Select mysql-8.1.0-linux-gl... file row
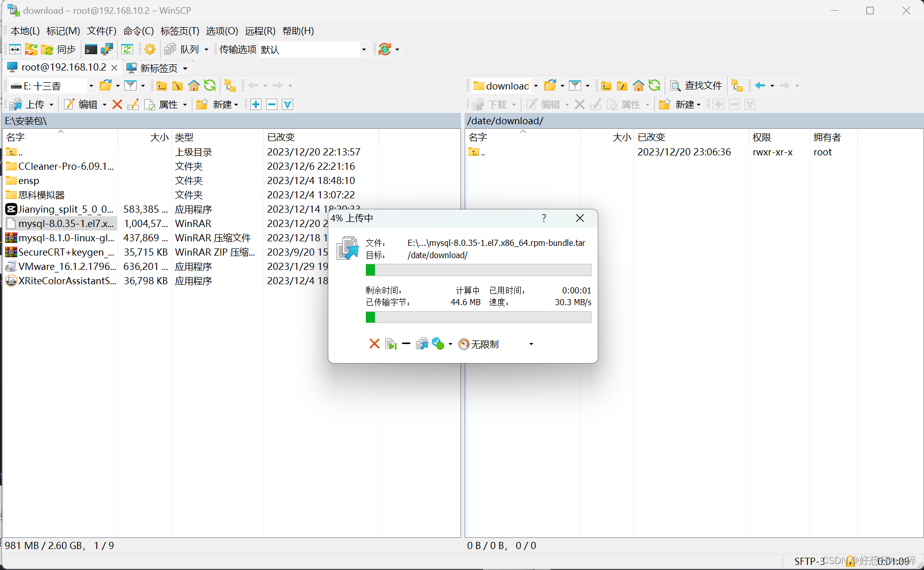 click(67, 238)
